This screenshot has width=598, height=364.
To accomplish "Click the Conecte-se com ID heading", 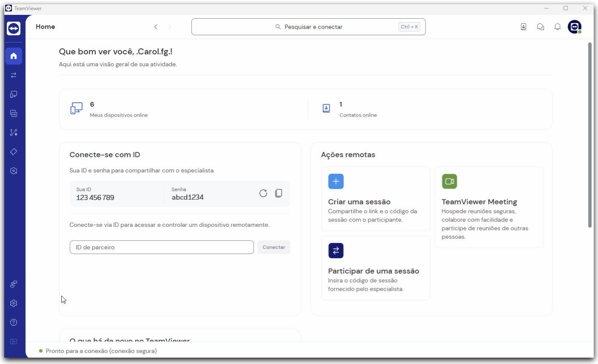I will click(x=105, y=155).
